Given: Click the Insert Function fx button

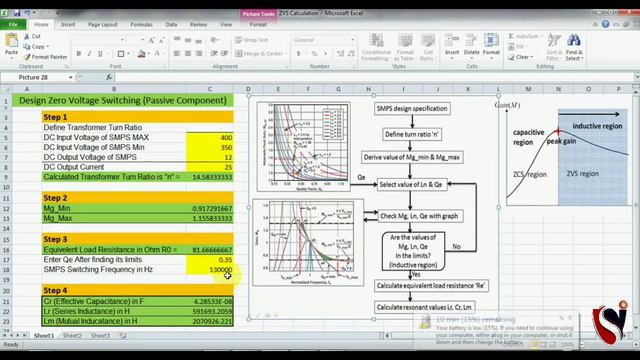Looking at the screenshot, I should 109,77.
